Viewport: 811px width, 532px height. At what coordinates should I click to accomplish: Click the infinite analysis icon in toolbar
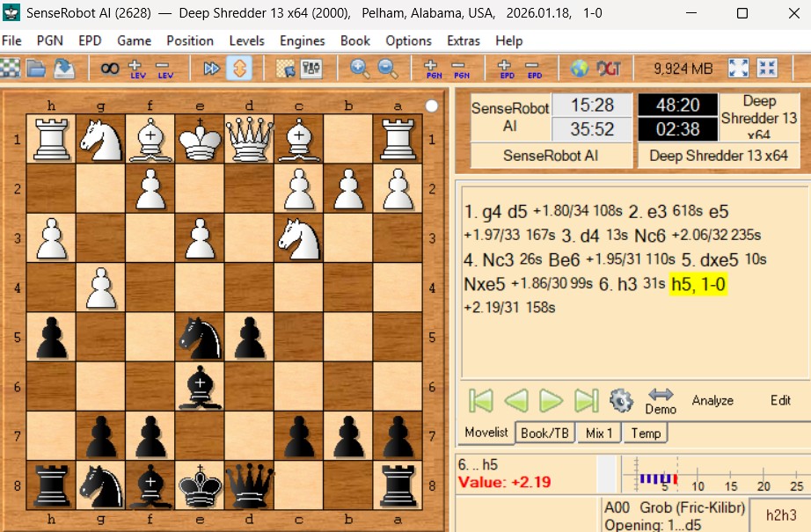pos(109,68)
